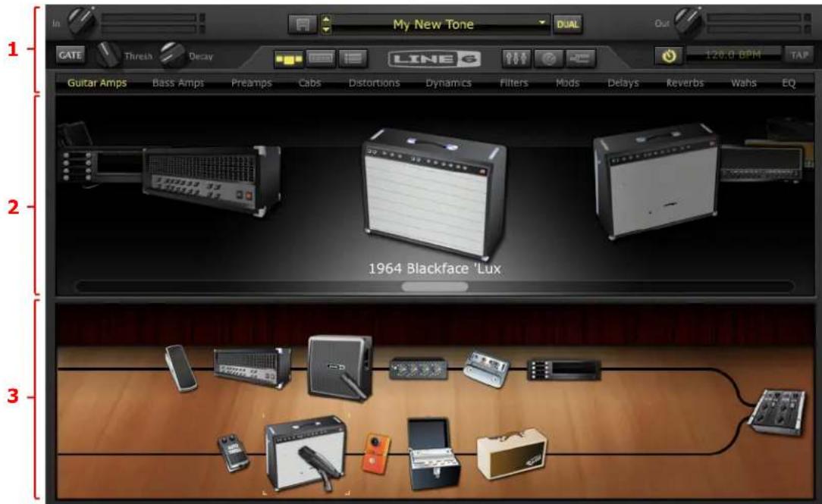822x504 pixels.
Task: Open the Bass Amps tab
Action: pyautogui.click(x=178, y=83)
